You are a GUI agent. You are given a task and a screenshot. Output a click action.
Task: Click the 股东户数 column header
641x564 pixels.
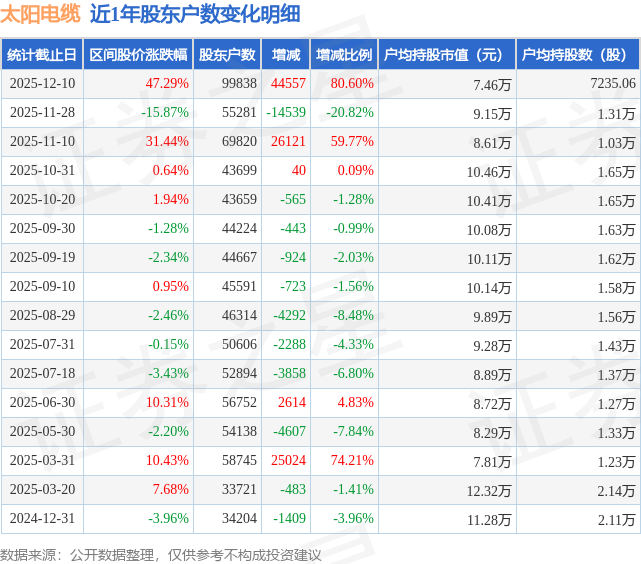pyautogui.click(x=227, y=56)
